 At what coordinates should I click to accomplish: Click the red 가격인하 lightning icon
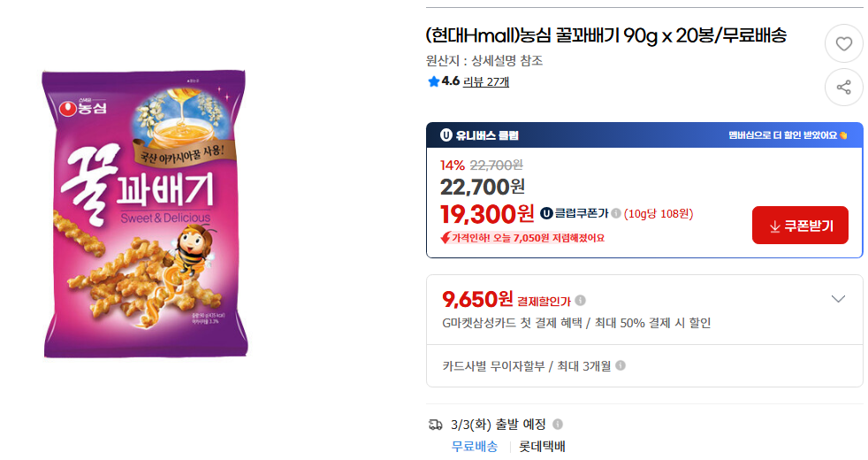coord(445,237)
